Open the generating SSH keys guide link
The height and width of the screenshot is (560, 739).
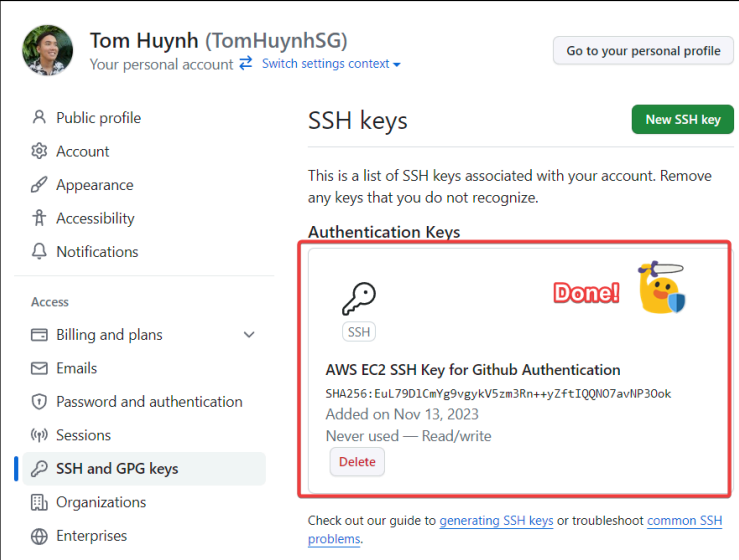pos(496,520)
